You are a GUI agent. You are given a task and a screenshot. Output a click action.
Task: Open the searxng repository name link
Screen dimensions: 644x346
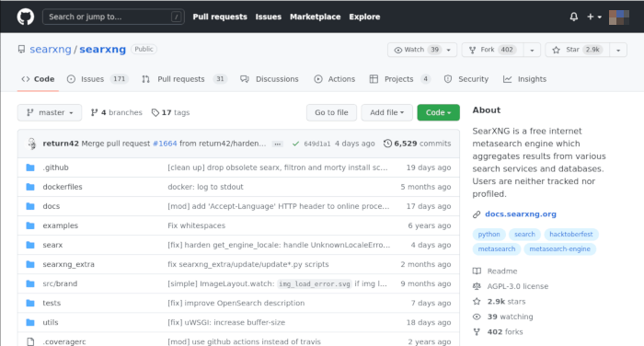click(103, 50)
